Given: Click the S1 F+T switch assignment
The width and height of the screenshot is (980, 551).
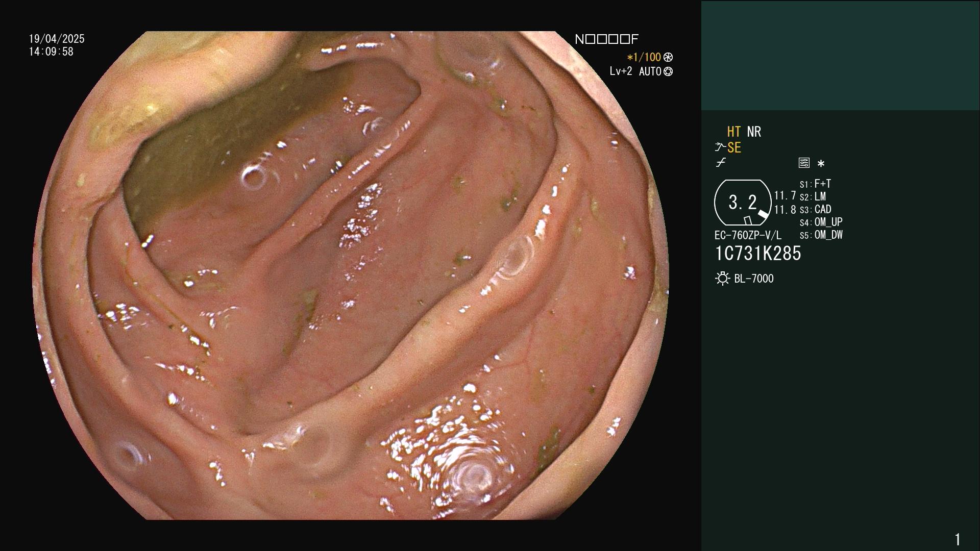Looking at the screenshot, I should (x=816, y=184).
